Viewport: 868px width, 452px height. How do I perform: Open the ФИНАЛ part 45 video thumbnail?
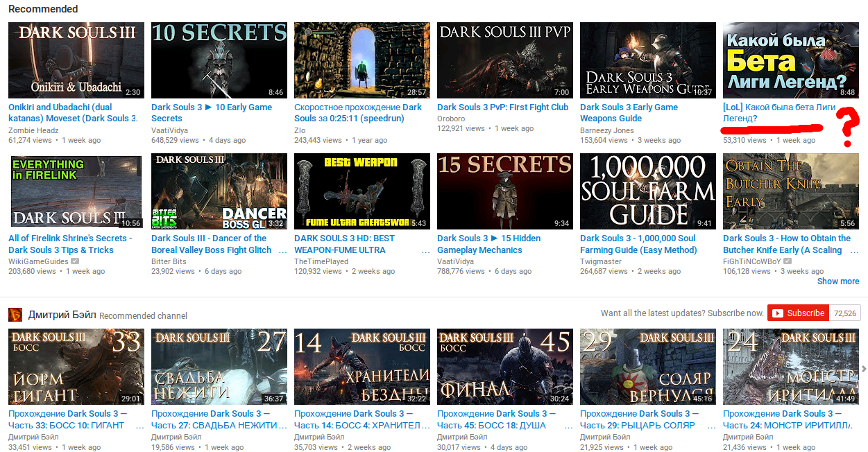[x=504, y=367]
